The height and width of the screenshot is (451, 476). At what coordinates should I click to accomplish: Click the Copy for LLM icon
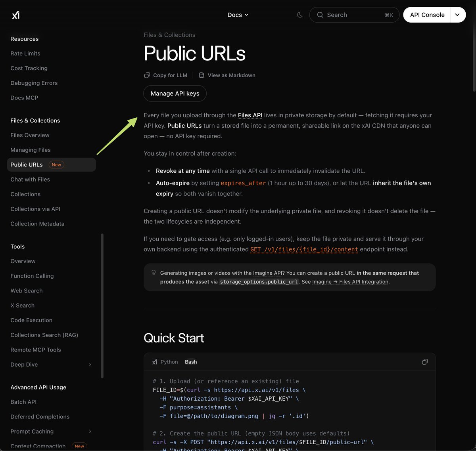(x=147, y=75)
